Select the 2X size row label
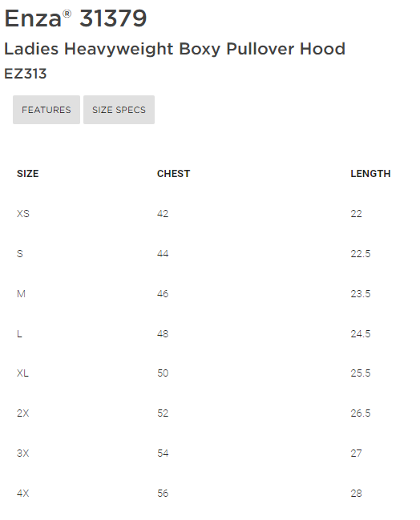This screenshot has height=520, width=420. click(x=23, y=413)
